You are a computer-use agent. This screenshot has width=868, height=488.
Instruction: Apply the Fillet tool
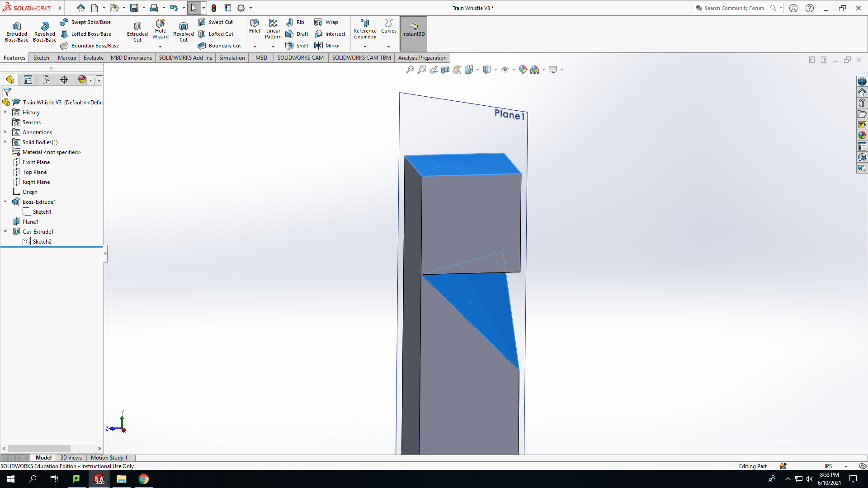255,26
